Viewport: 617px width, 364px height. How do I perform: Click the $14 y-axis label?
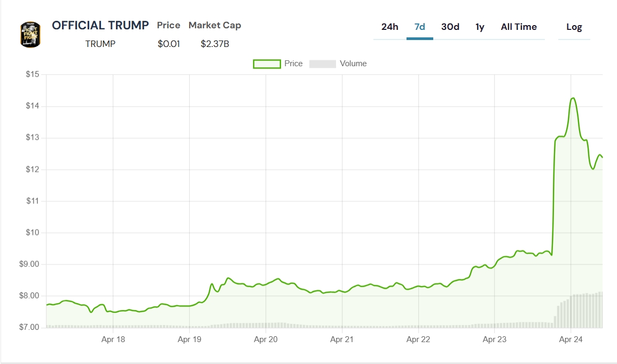(33, 106)
